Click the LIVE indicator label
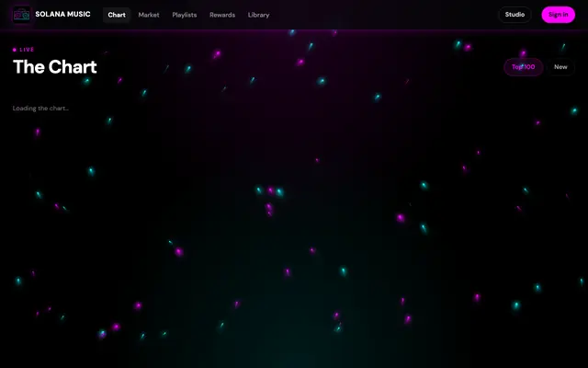The image size is (588, 368). [x=24, y=50]
